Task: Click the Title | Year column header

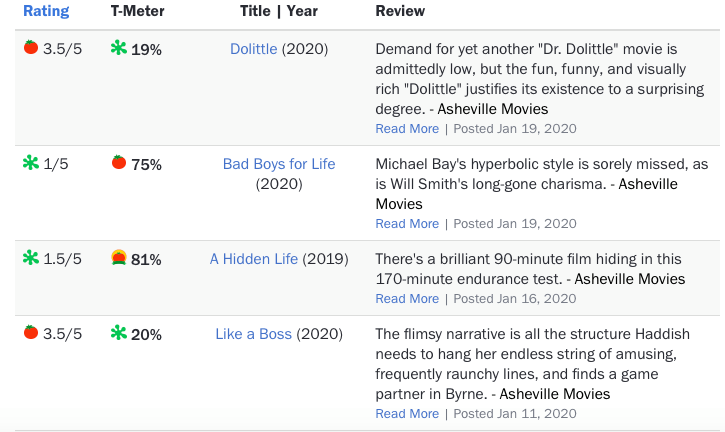Action: (279, 11)
